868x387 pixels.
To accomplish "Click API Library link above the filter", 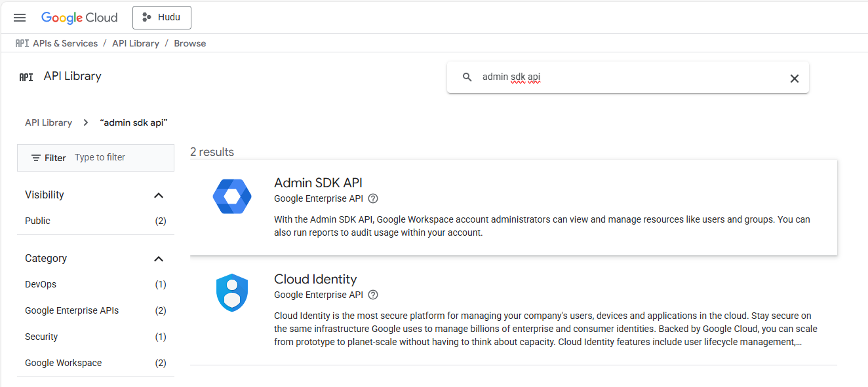I will click(49, 122).
